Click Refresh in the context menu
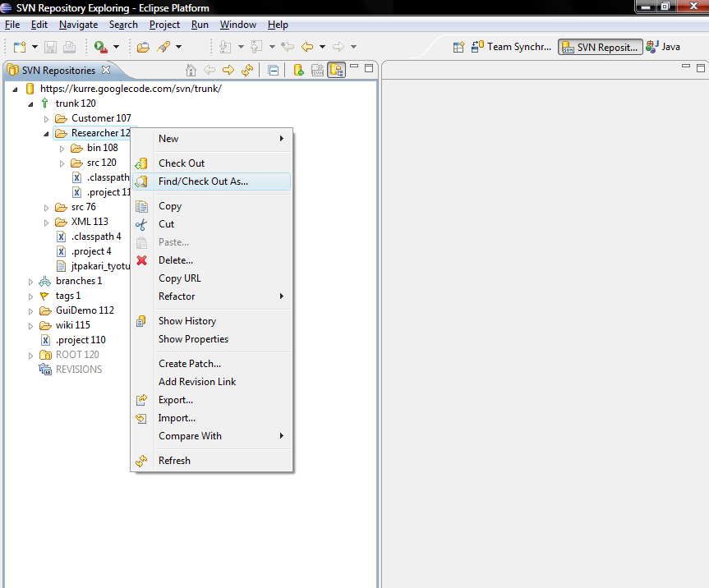 212,461
